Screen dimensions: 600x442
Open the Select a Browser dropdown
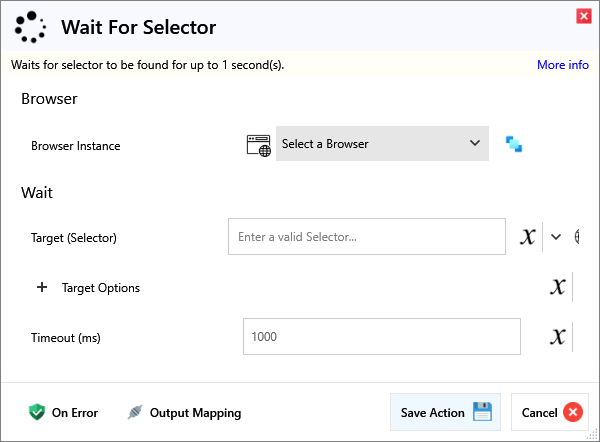tap(382, 144)
